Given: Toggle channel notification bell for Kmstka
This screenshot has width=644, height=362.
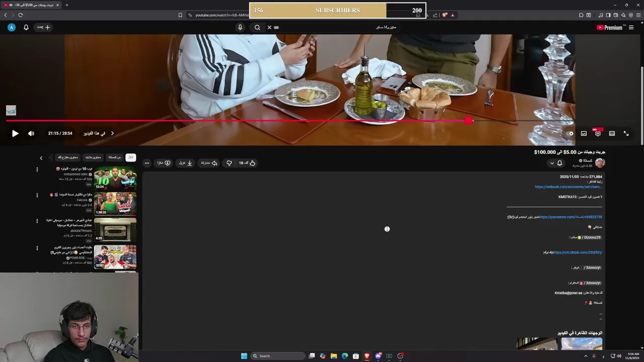Looking at the screenshot, I should (559, 163).
